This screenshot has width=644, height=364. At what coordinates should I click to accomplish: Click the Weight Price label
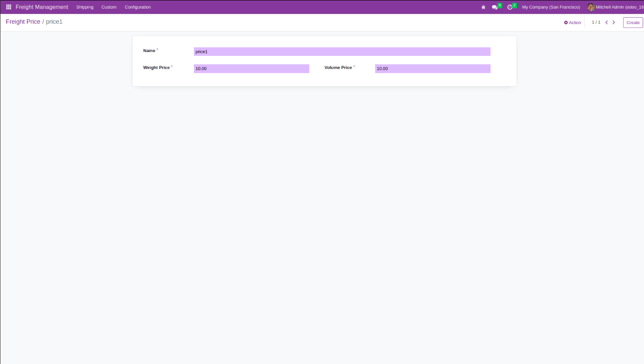coord(156,68)
